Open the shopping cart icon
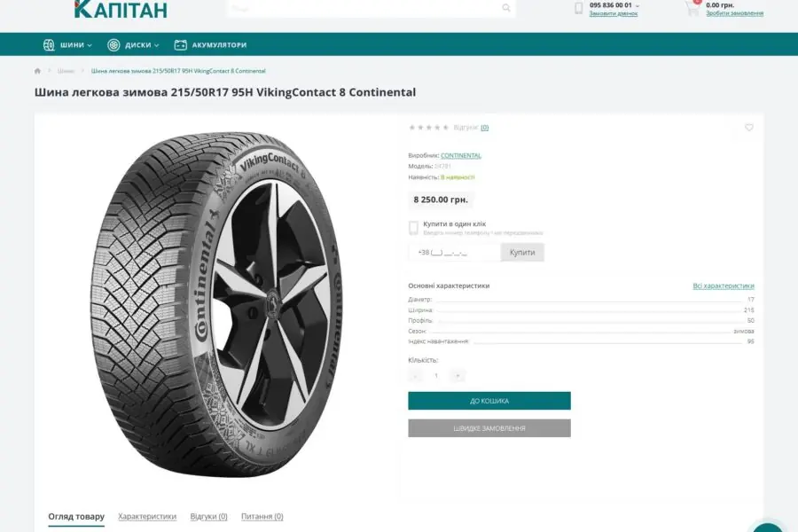The image size is (798, 532). coord(692,9)
